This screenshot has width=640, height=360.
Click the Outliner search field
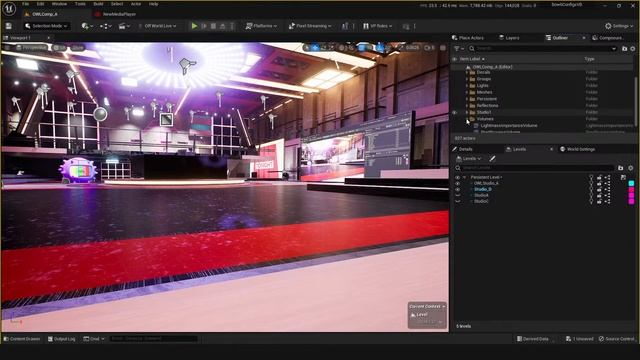click(x=542, y=49)
